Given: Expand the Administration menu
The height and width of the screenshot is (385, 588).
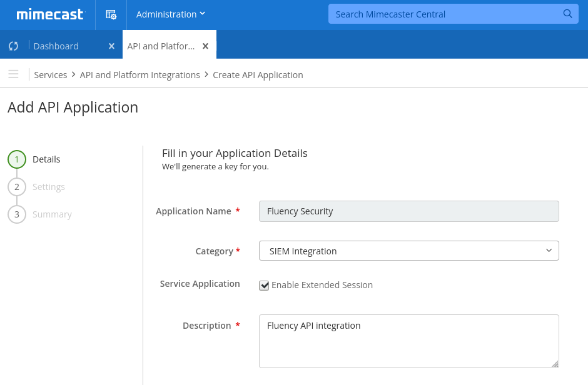Looking at the screenshot, I should click(171, 14).
